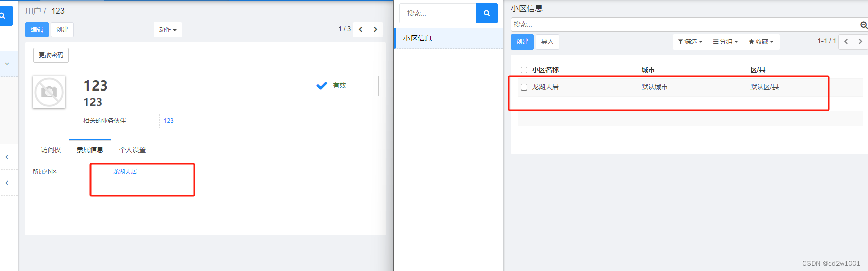Focus the middle panel 搜索 input
This screenshot has height=271, width=868.
[438, 13]
